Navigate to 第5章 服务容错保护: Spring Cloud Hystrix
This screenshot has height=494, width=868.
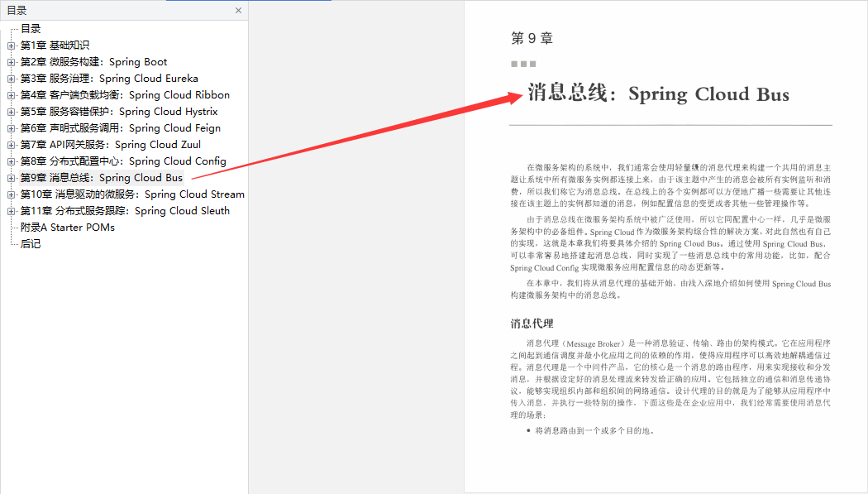tap(119, 112)
